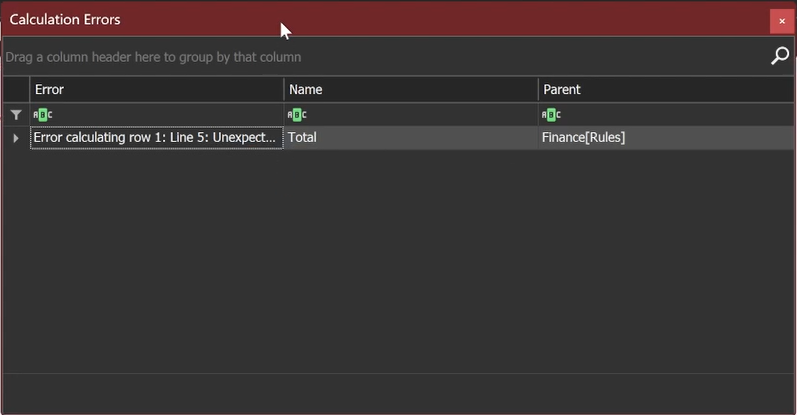This screenshot has width=797, height=415.
Task: Click the search magnifier icon
Action: pos(779,57)
